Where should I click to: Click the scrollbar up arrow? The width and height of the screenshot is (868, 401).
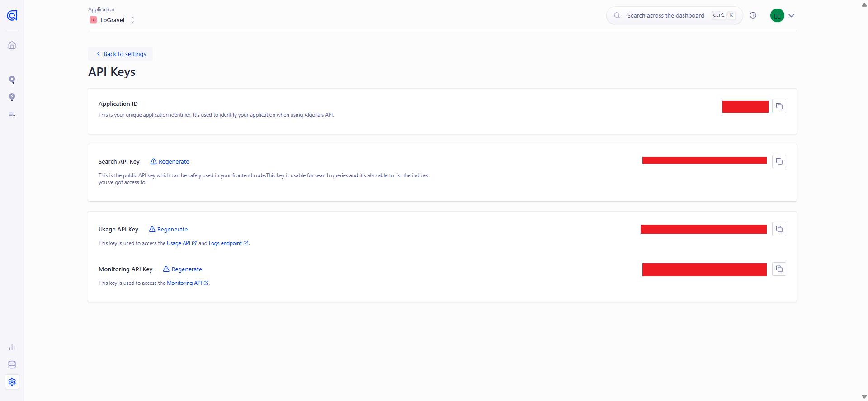click(x=864, y=5)
